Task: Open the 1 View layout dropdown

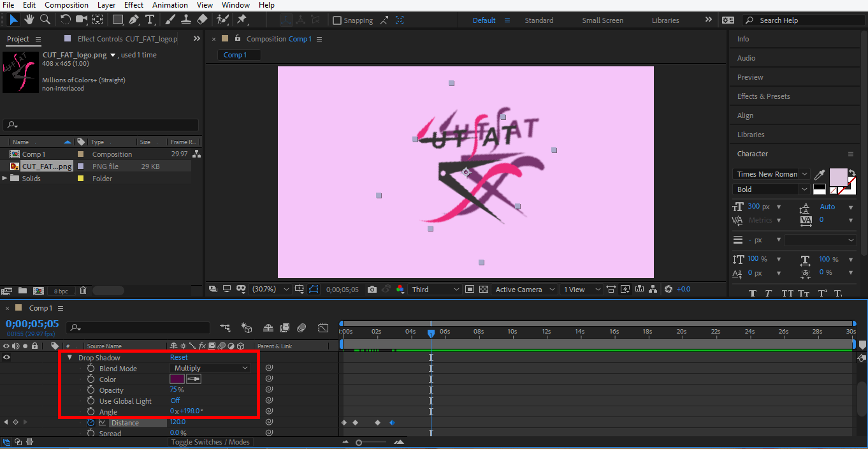Action: (582, 290)
